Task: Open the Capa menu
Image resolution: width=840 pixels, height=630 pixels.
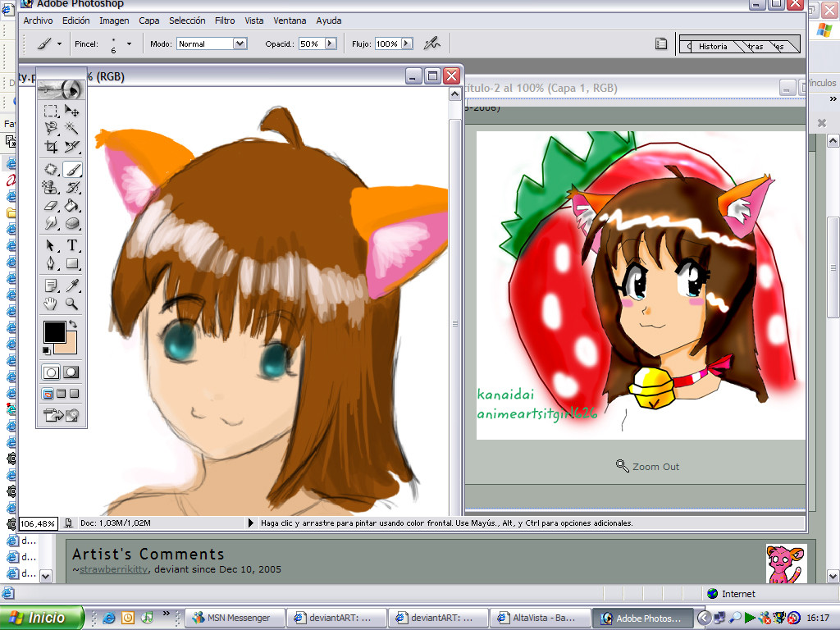Action: coord(149,21)
